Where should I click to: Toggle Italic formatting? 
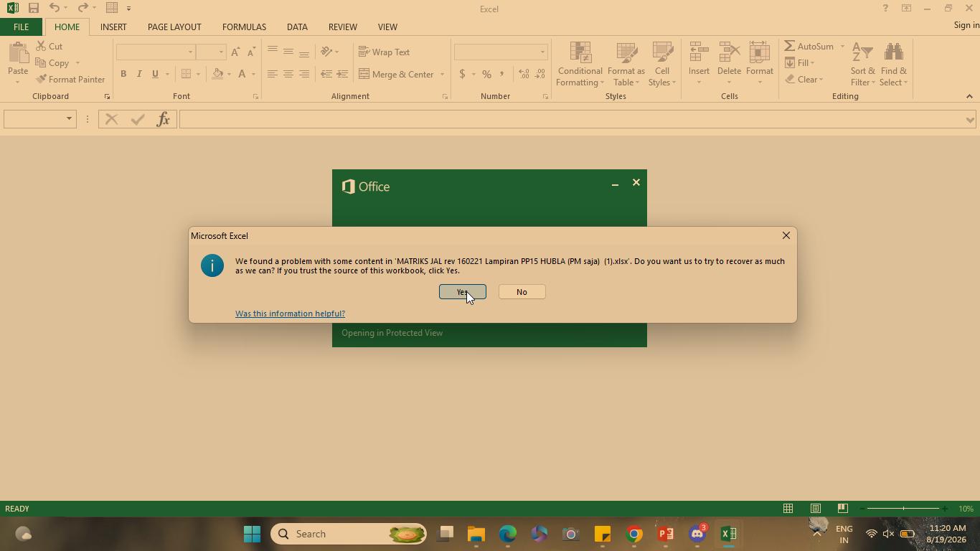pyautogui.click(x=139, y=74)
